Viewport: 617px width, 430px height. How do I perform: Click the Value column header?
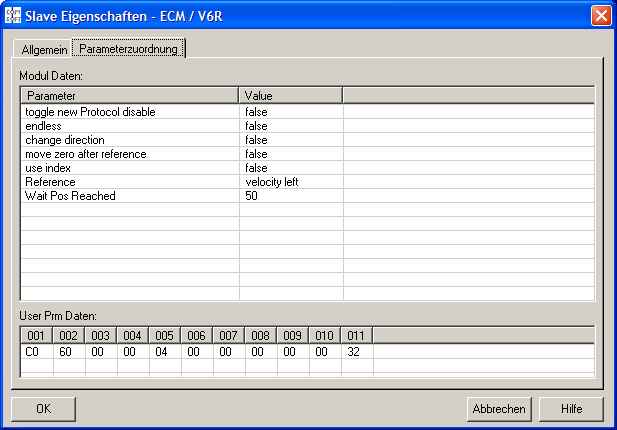290,96
